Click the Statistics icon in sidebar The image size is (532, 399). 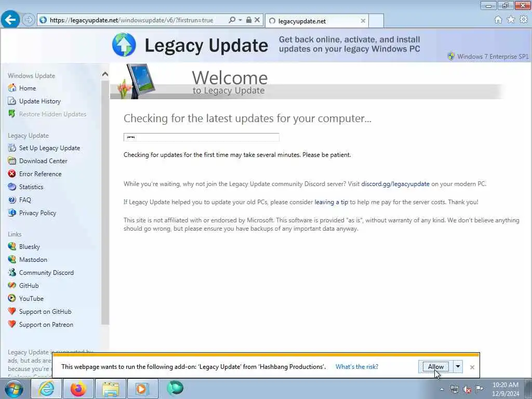(x=12, y=187)
